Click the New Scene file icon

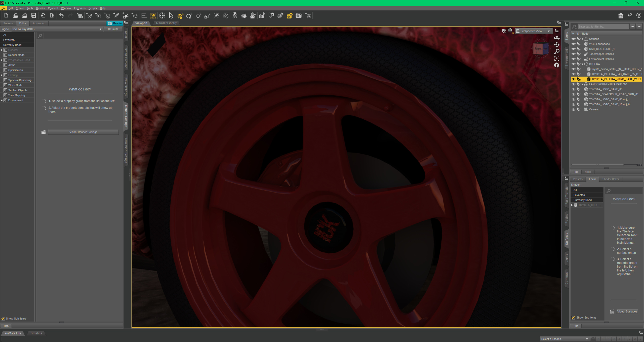(6, 15)
